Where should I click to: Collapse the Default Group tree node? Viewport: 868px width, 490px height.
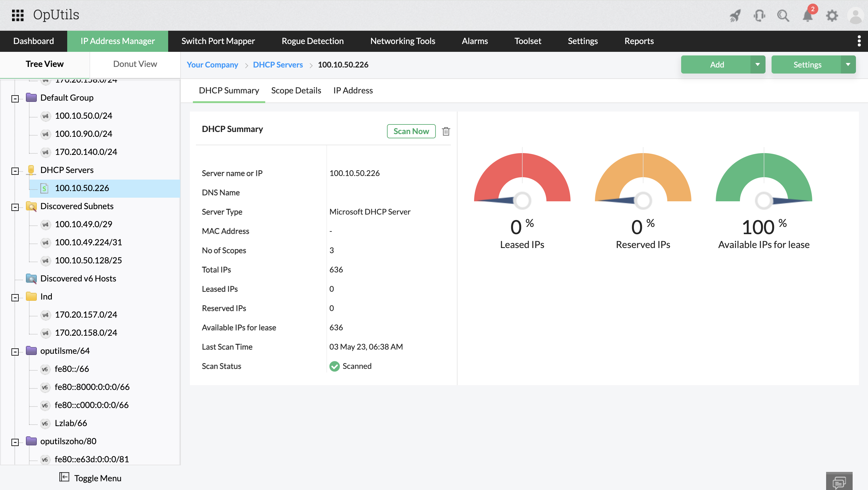point(15,99)
